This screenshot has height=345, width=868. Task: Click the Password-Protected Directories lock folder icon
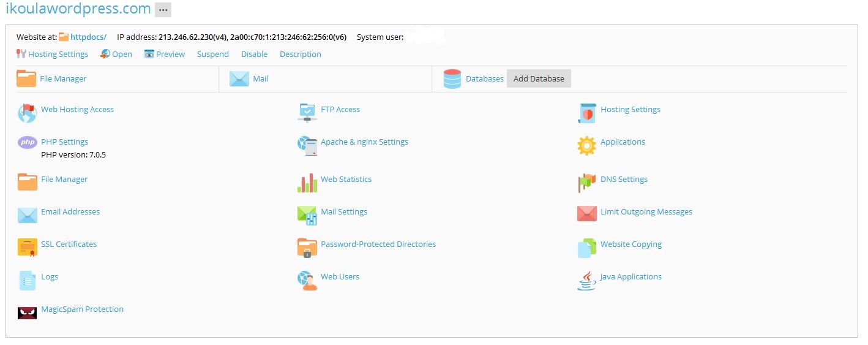coord(307,248)
